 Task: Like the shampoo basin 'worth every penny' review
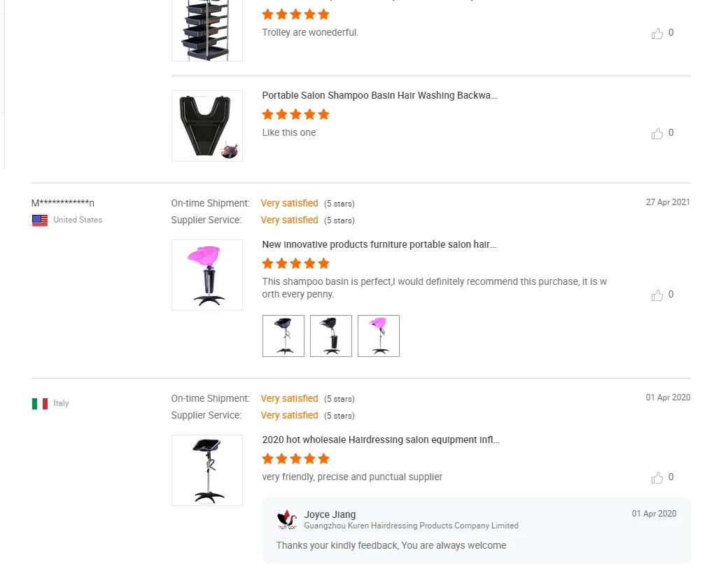(657, 295)
